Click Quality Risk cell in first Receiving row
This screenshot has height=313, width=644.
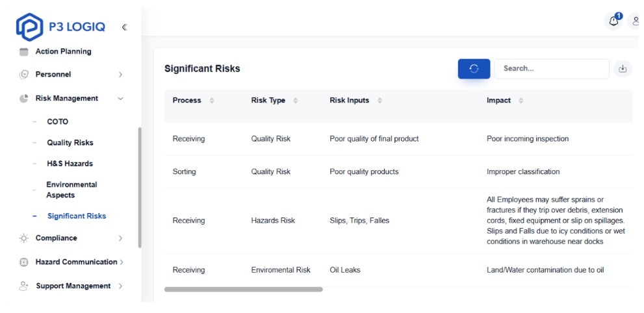coord(270,139)
